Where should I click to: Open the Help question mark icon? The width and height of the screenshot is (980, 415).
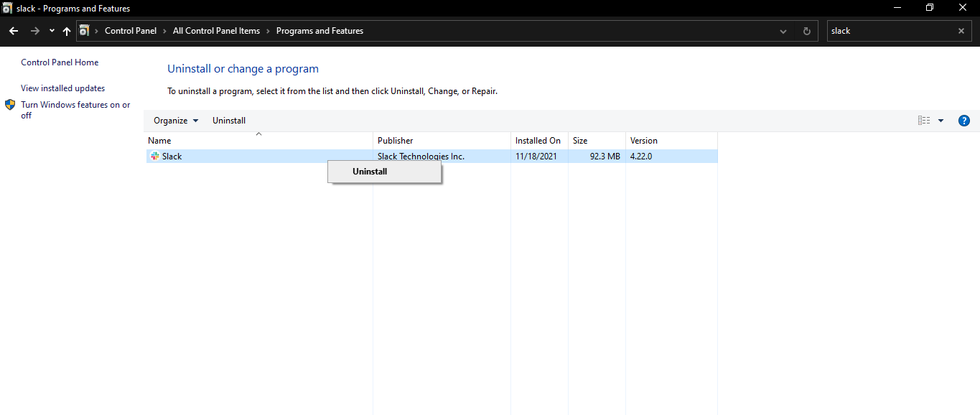(x=964, y=121)
